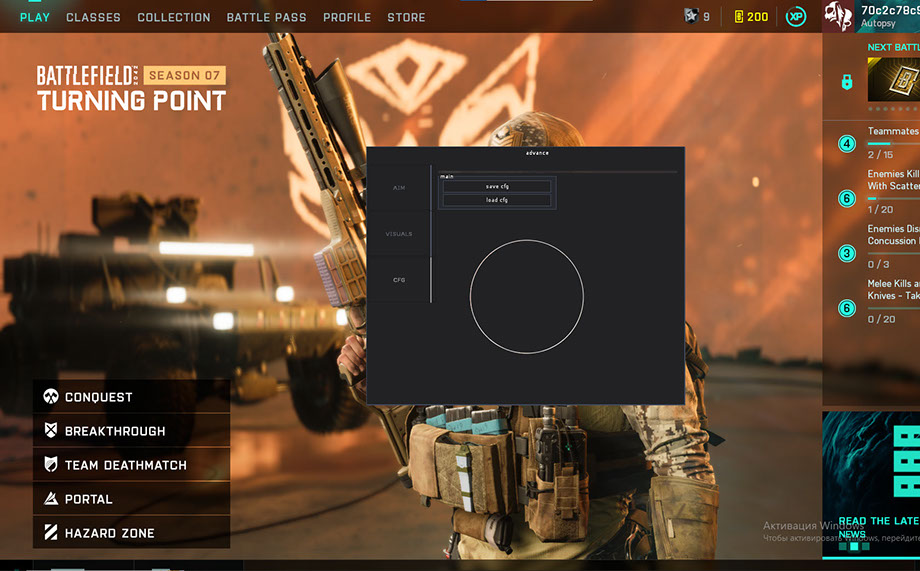Select the Team Deathmatch game mode
920x571 pixels.
pos(126,465)
